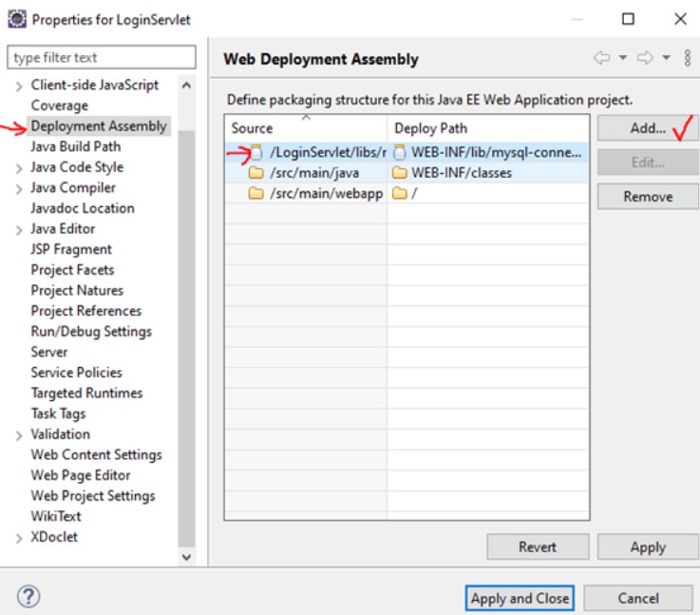Click the jar icon beside /LoginServlet/libs

click(x=256, y=152)
